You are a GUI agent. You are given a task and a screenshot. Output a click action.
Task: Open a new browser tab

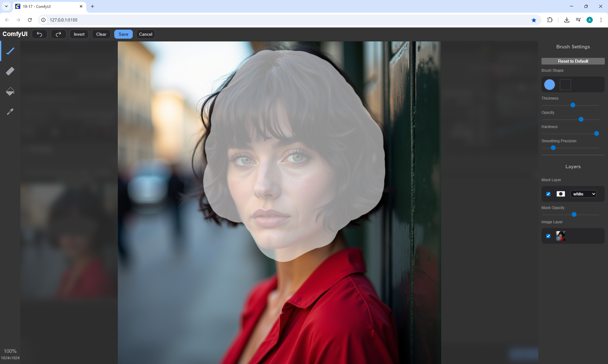click(x=92, y=6)
